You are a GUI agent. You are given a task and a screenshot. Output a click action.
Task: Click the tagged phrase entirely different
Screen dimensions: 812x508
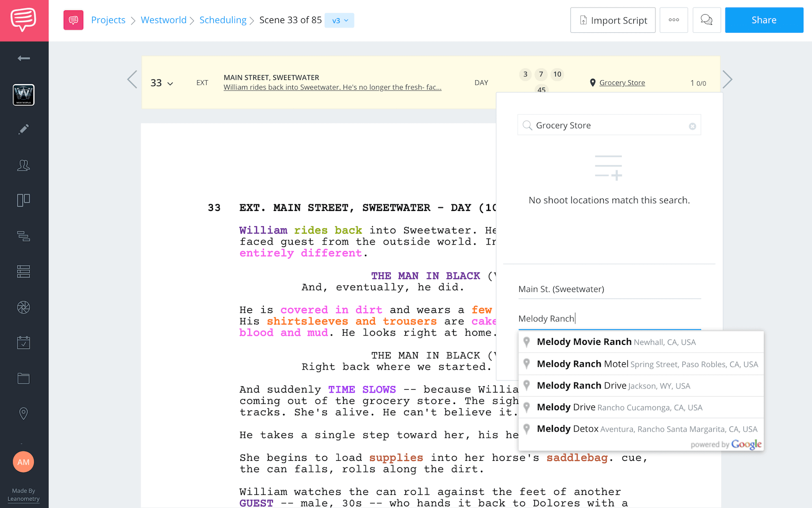300,253
